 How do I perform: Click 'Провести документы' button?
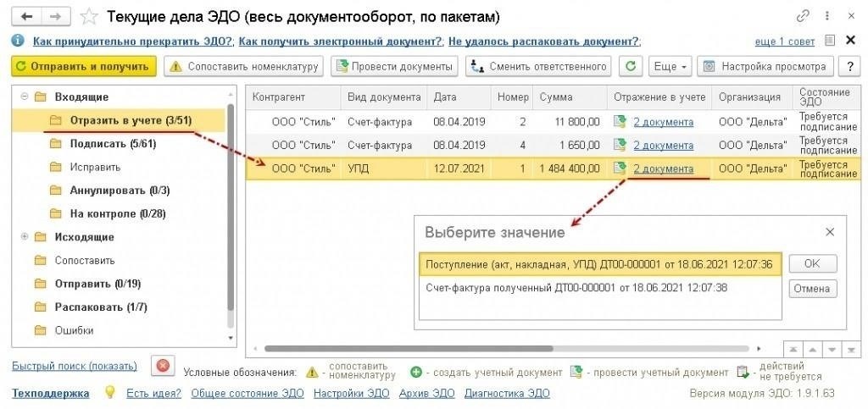[x=395, y=66]
